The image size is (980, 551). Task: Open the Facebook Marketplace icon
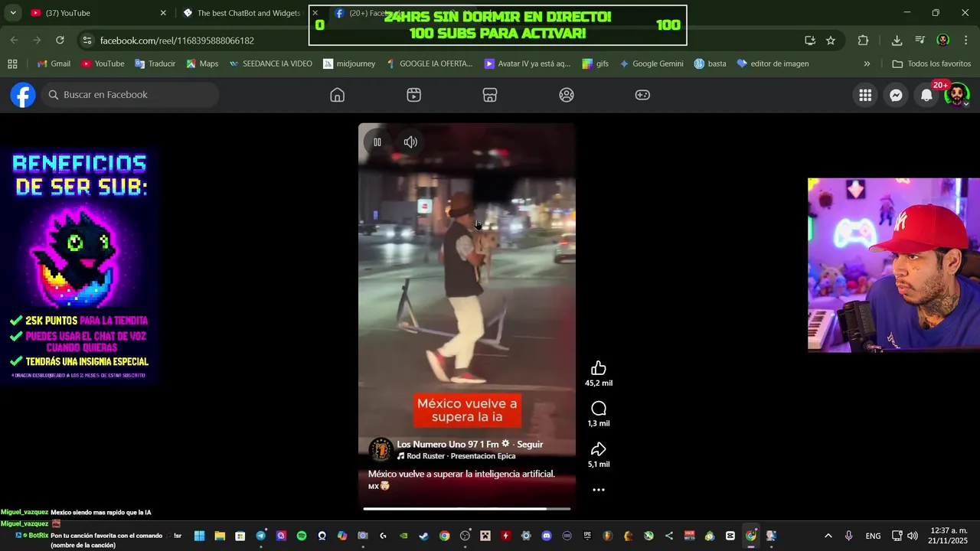(x=490, y=95)
